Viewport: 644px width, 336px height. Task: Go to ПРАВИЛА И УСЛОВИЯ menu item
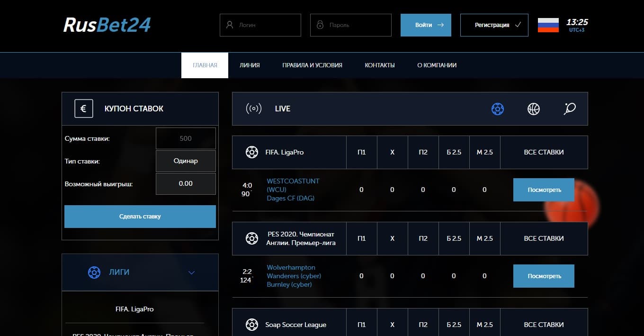pyautogui.click(x=312, y=65)
